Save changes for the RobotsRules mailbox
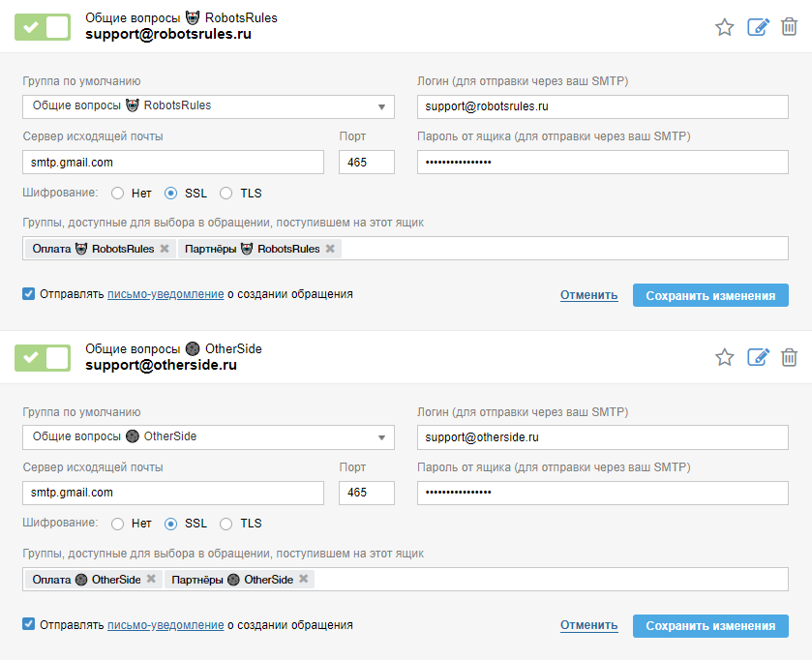 (x=710, y=295)
